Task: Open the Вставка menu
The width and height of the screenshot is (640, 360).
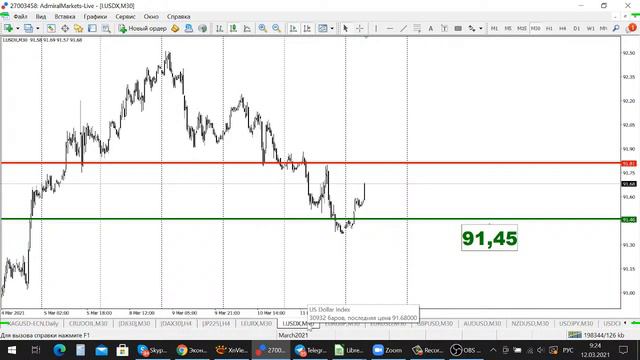Action: (65, 17)
